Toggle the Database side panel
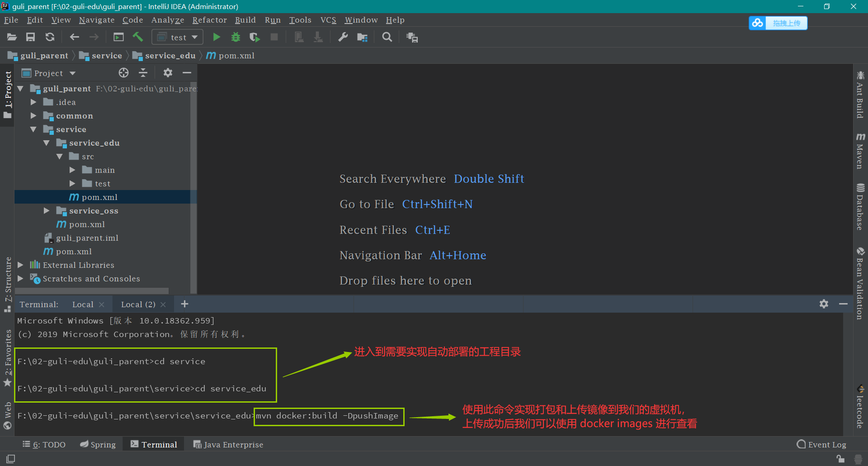The height and width of the screenshot is (466, 868). pos(860,207)
